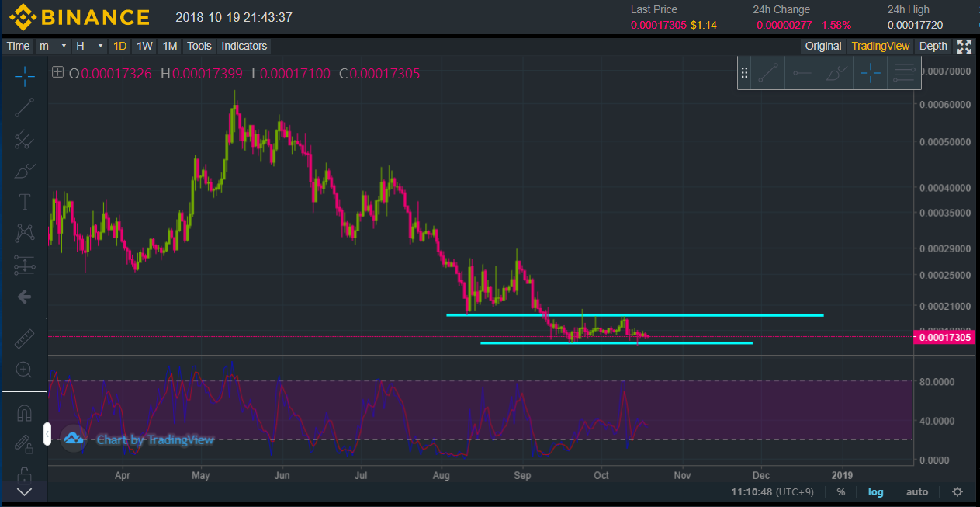Select the Trend Line drawing tool

(25, 107)
